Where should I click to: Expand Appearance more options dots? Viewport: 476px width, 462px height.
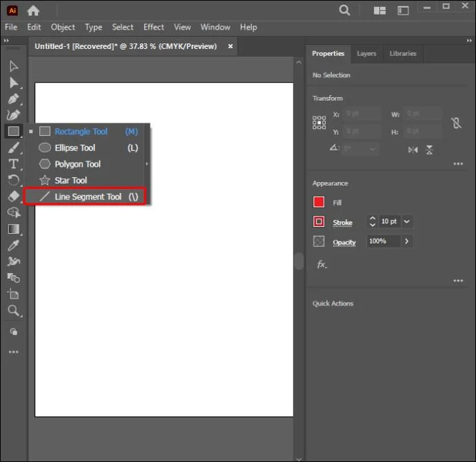458,281
